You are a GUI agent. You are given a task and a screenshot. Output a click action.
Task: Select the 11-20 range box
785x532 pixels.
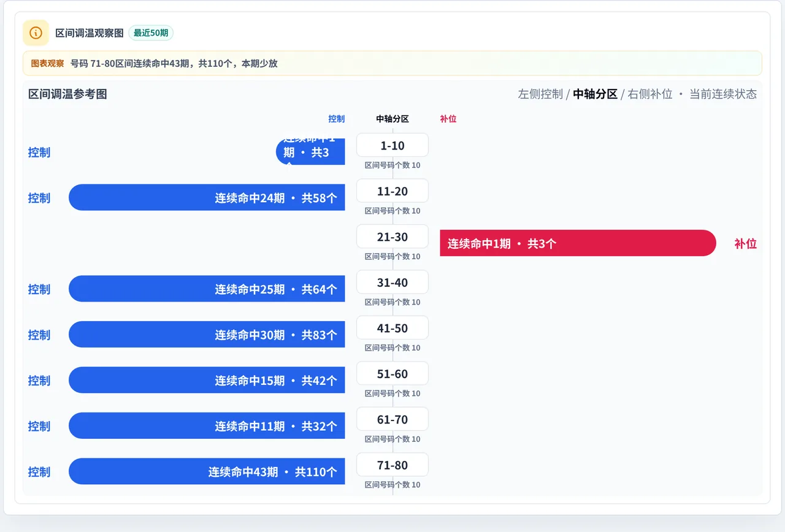tap(392, 191)
